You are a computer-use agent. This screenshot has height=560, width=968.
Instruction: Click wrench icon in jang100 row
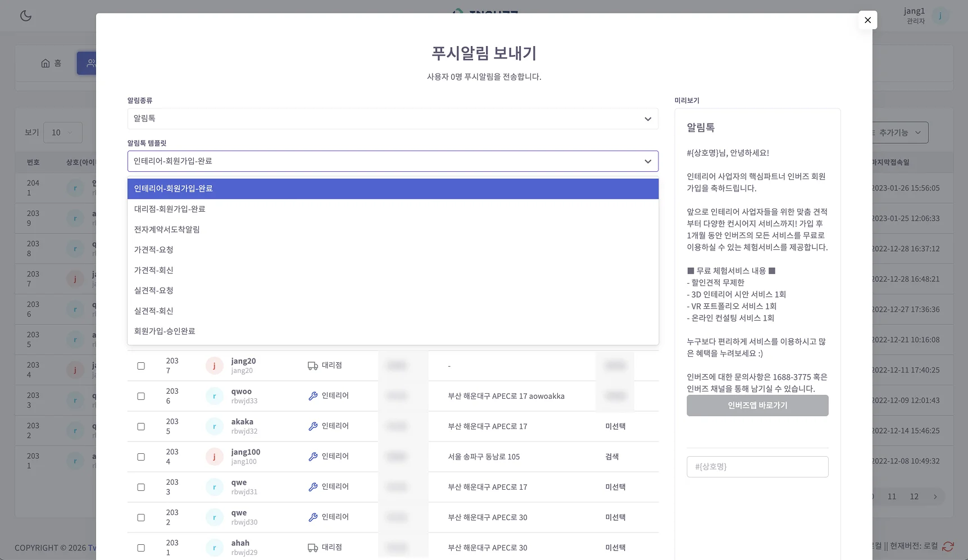pyautogui.click(x=313, y=457)
